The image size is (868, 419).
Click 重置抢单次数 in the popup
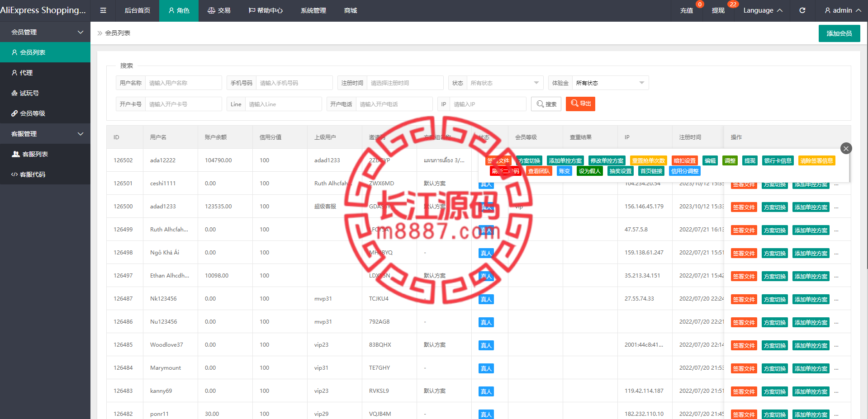[x=648, y=160]
